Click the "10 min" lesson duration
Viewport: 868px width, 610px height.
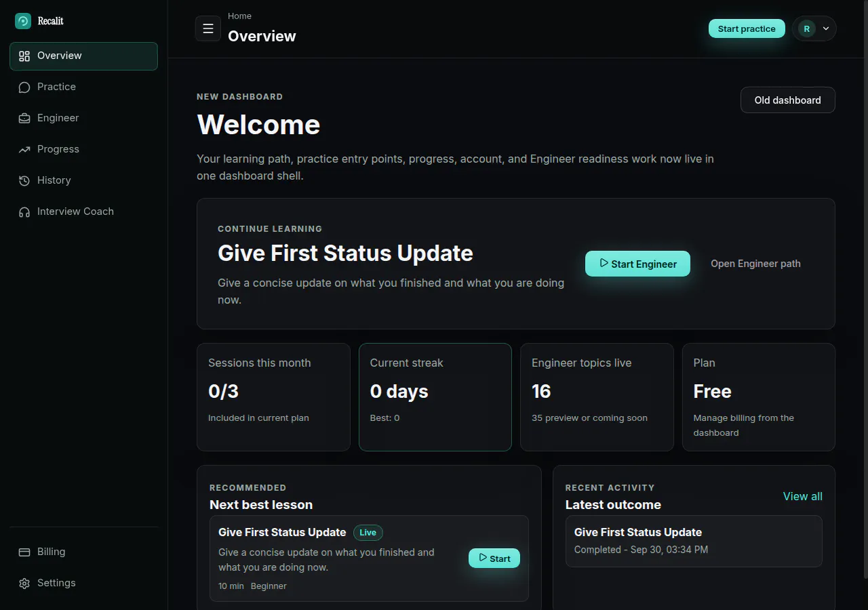point(231,586)
